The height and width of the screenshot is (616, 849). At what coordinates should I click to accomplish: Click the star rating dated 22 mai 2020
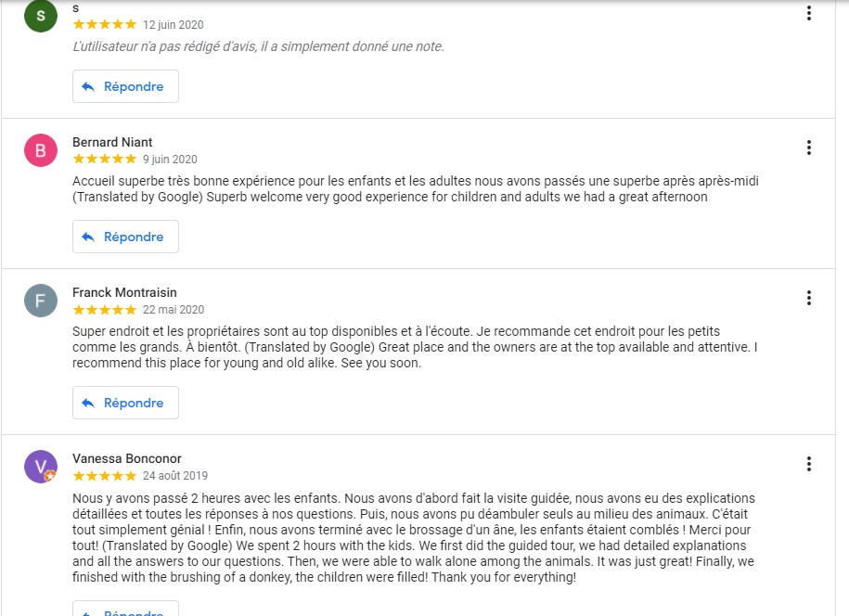pos(105,310)
